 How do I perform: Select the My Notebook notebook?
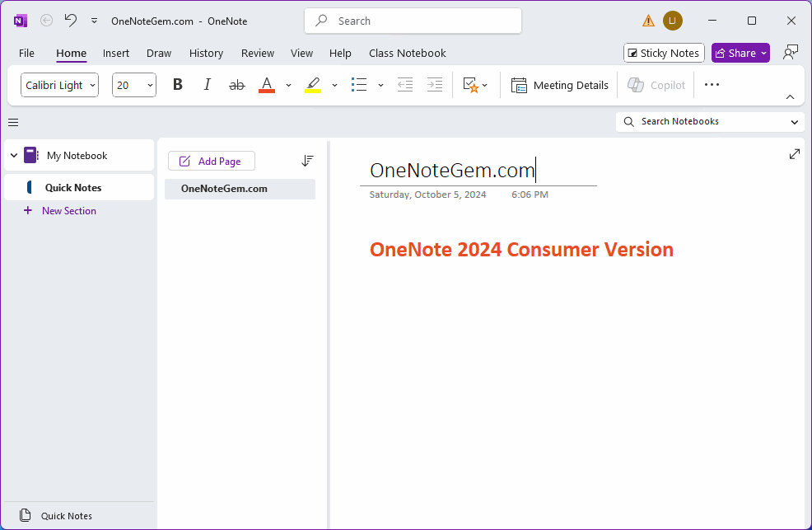[x=77, y=156]
